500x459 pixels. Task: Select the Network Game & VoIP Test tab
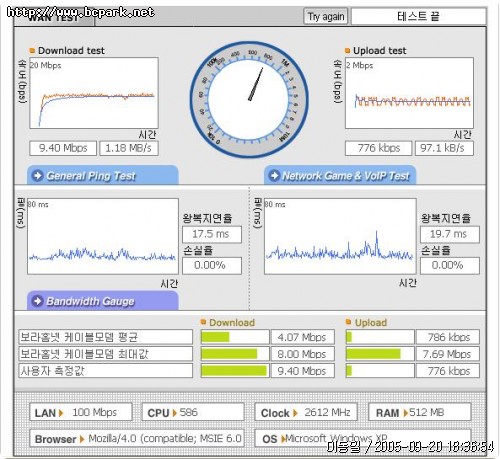click(x=340, y=175)
